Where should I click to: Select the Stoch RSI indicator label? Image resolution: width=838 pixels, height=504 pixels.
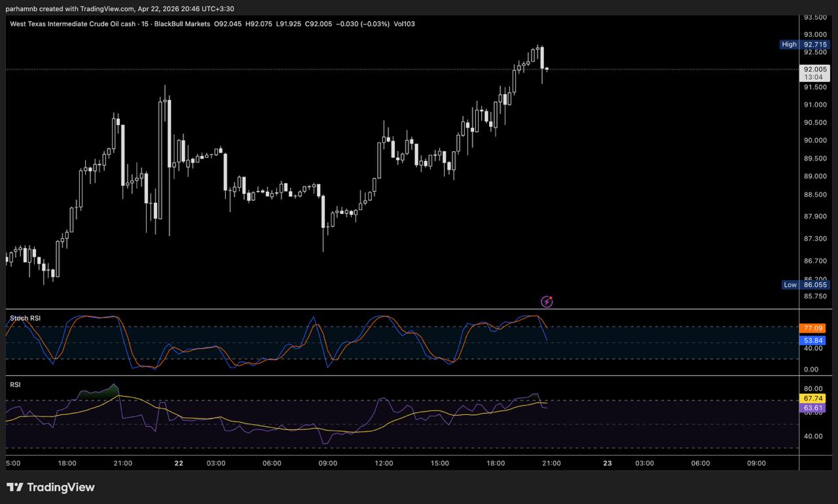click(25, 318)
